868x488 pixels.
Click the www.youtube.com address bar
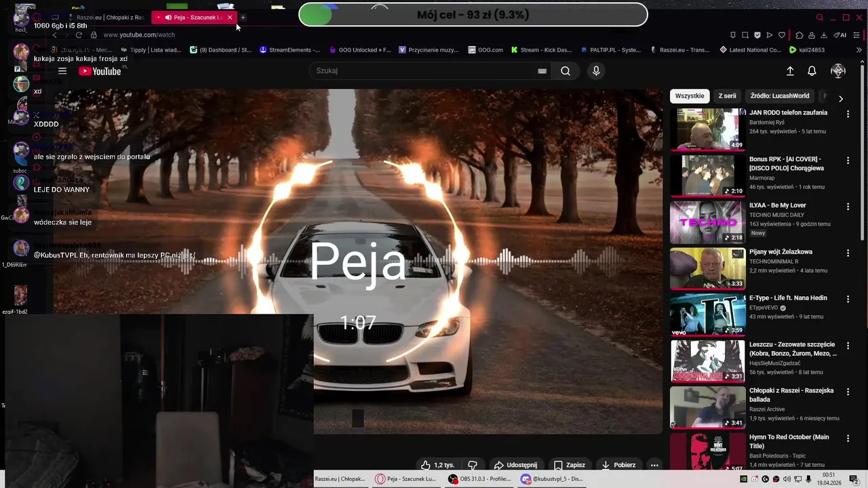pos(139,35)
